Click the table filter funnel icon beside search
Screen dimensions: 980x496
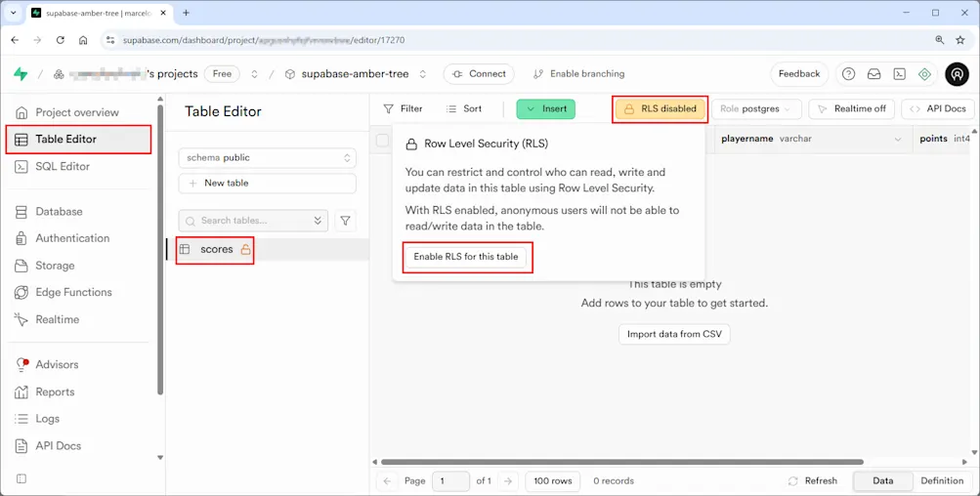(x=345, y=221)
